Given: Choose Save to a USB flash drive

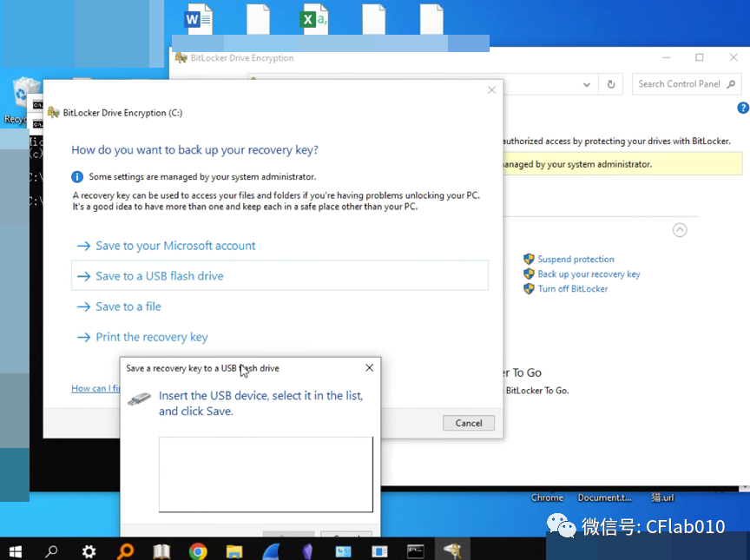Looking at the screenshot, I should pos(280,275).
